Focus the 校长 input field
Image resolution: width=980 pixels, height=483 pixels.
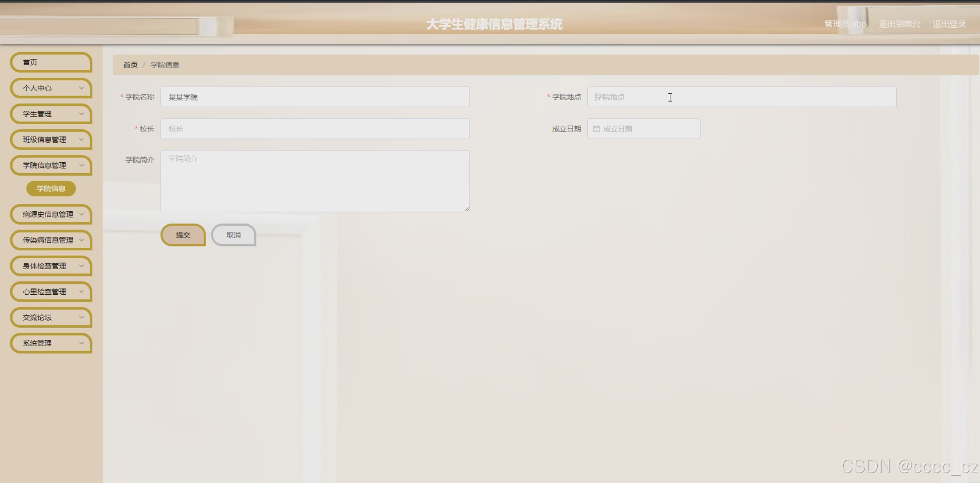click(x=315, y=129)
